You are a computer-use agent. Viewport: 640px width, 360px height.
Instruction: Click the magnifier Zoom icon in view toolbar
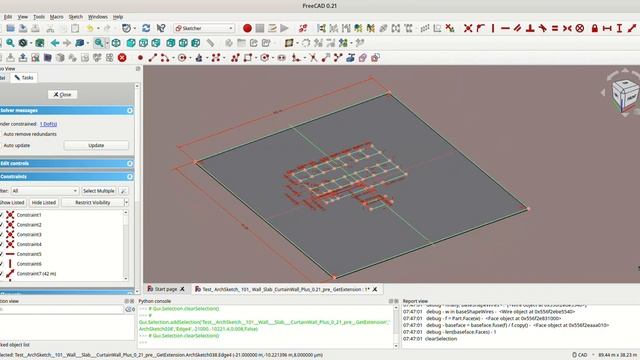pyautogui.click(x=99, y=43)
